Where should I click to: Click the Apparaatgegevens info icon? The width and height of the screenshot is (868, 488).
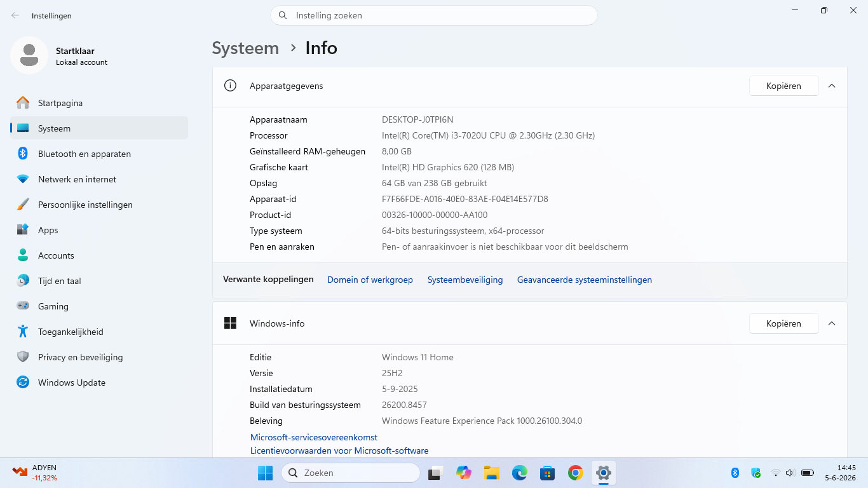pos(230,86)
